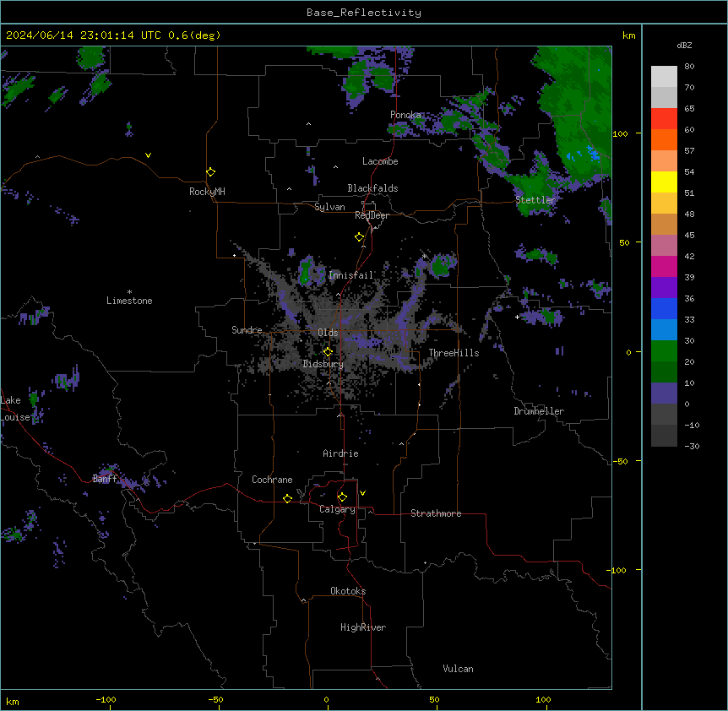Click the dBZ legend heading
The height and width of the screenshot is (711, 728).
click(x=684, y=45)
